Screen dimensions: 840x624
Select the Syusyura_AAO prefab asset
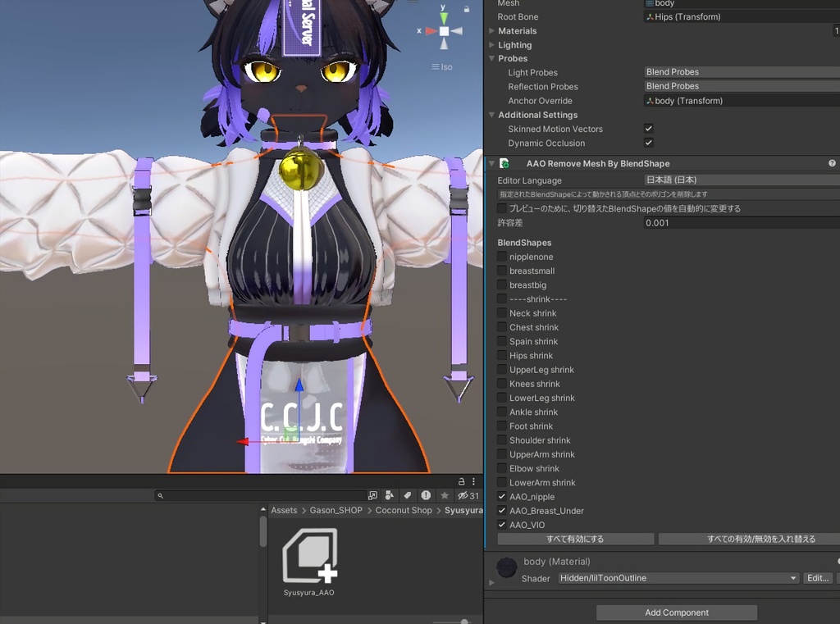click(309, 562)
